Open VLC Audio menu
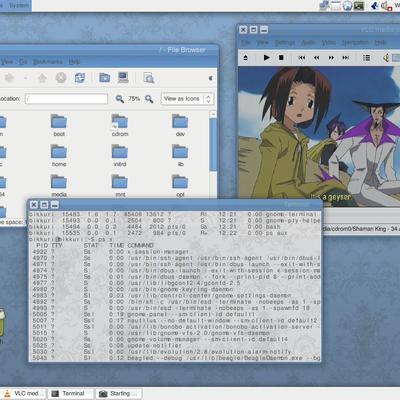400x400 pixels. click(308, 43)
